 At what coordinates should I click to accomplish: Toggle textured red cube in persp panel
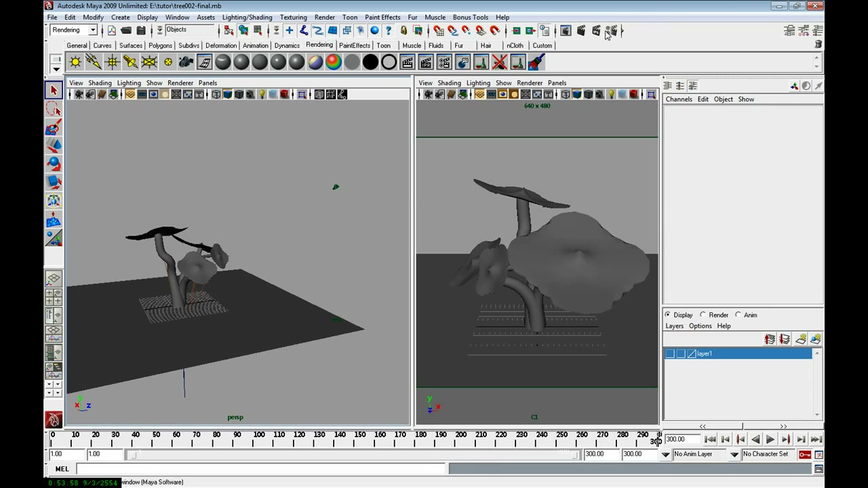point(285,94)
